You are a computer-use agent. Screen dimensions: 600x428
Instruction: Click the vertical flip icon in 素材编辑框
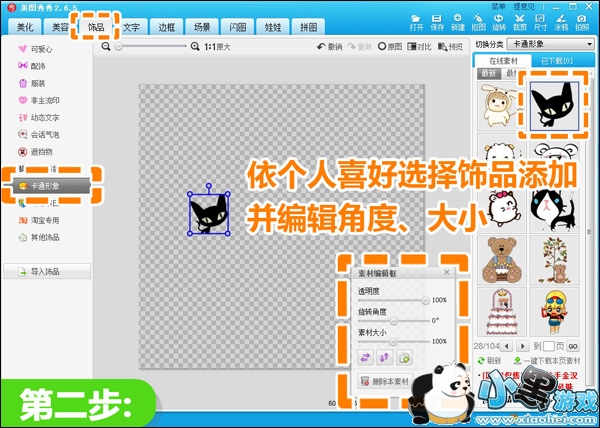coord(385,357)
